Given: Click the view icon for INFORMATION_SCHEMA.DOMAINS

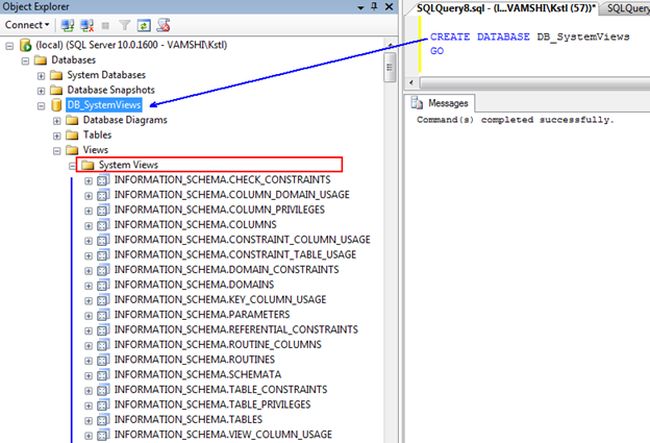Looking at the screenshot, I should pos(103,285).
